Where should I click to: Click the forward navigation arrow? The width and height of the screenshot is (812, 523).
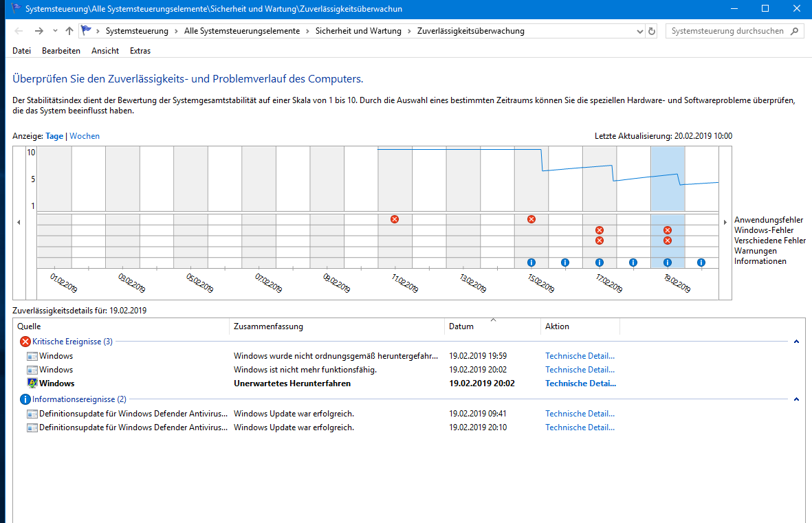(x=39, y=31)
